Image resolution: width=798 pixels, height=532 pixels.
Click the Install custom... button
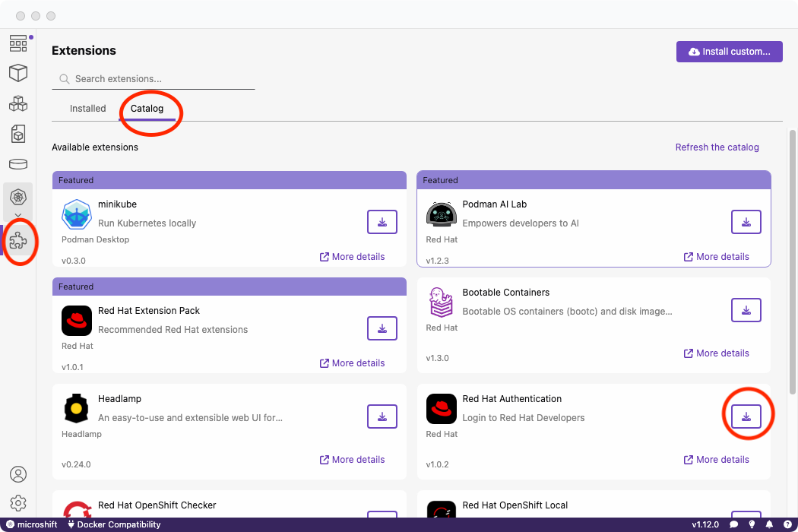point(729,52)
